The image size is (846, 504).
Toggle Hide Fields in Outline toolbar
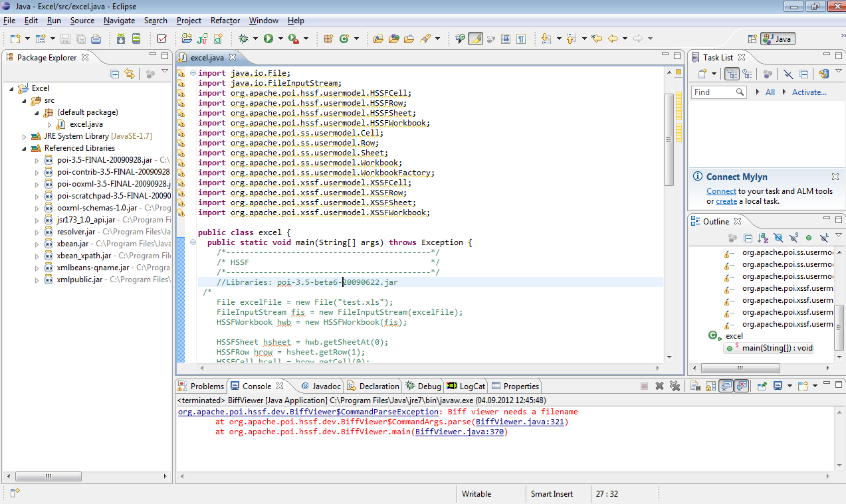click(778, 237)
